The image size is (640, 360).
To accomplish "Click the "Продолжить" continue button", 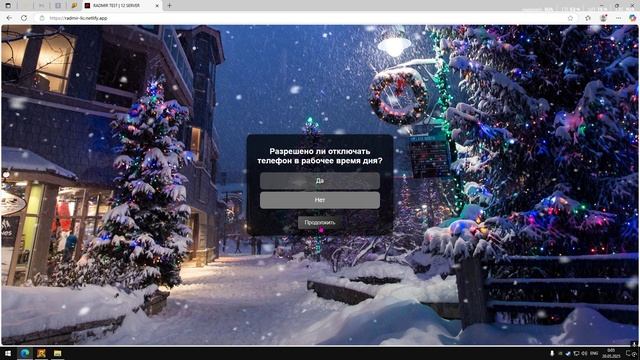I will (320, 222).
